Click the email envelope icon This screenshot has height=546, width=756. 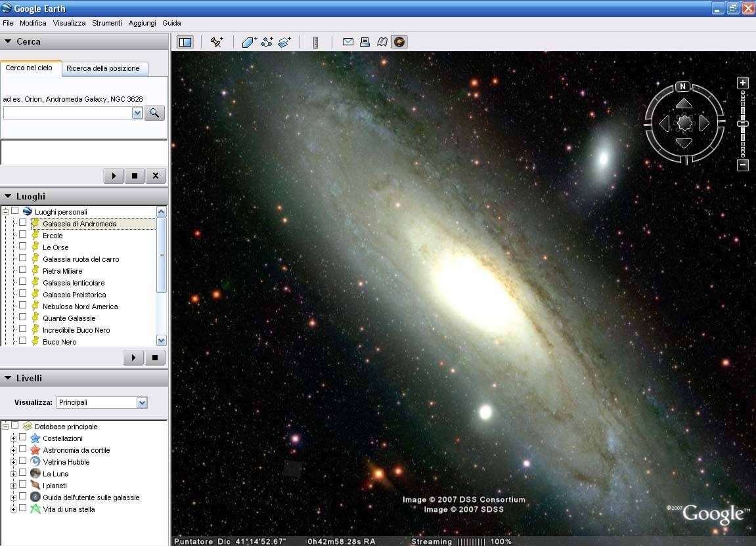point(348,42)
